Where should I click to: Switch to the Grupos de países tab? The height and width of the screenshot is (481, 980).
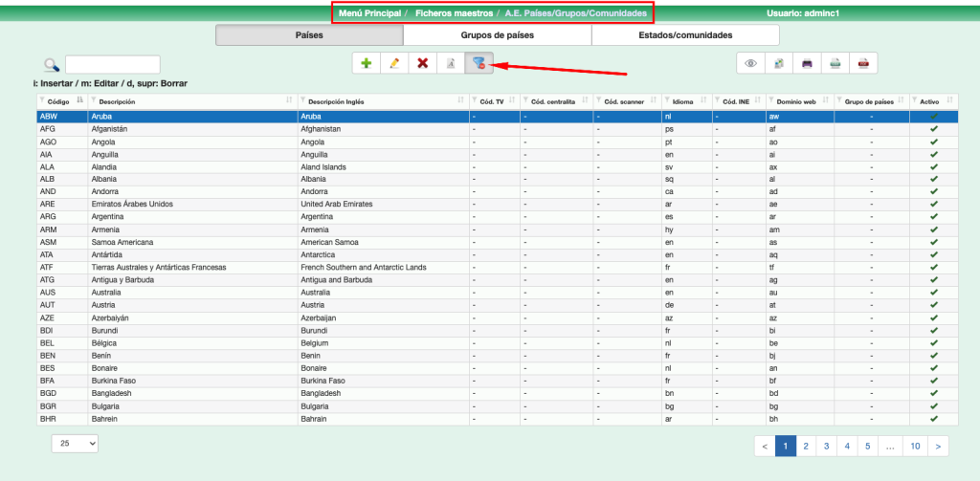(497, 35)
